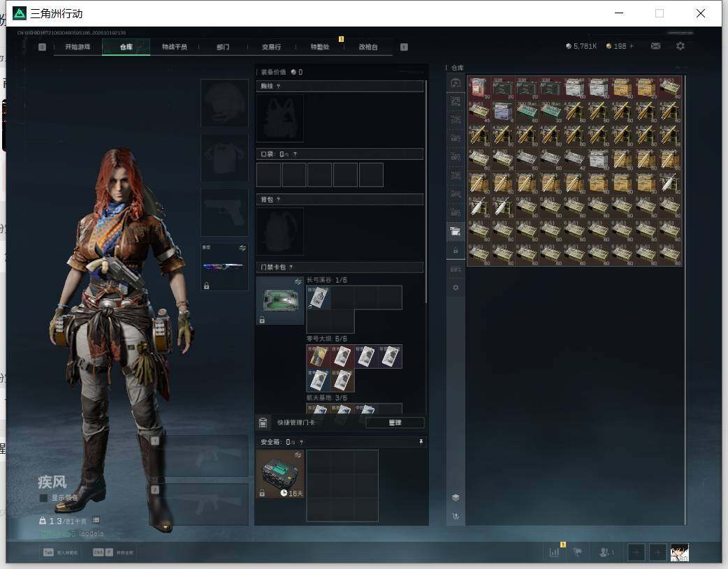
Task: Swap the safe box using its swap arrows
Action: pyautogui.click(x=298, y=455)
